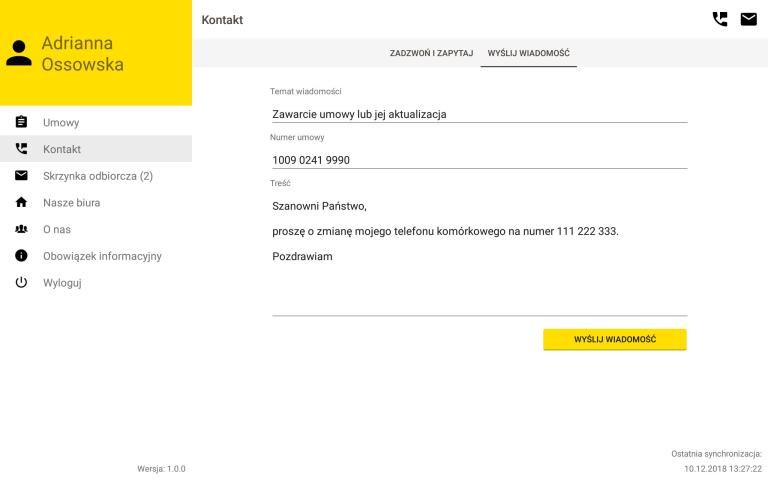Click the O nas people icon

point(21,229)
